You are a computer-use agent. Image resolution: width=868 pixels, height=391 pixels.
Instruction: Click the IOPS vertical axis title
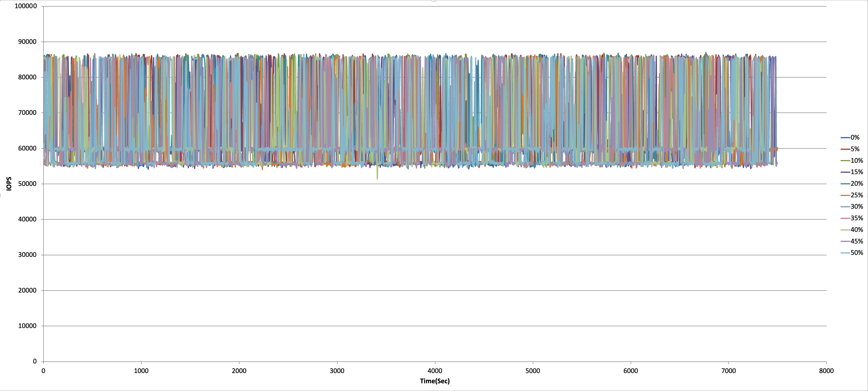click(x=9, y=184)
